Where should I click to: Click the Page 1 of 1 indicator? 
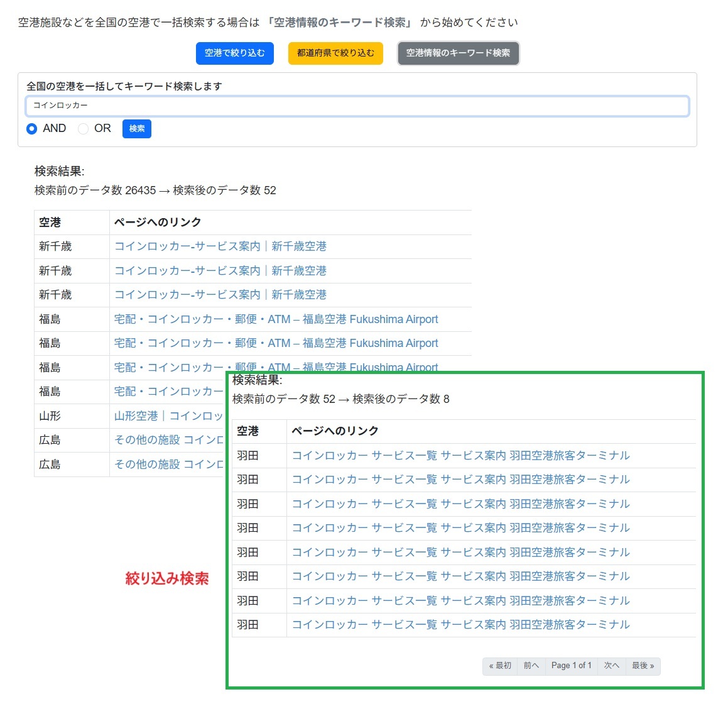coord(570,666)
